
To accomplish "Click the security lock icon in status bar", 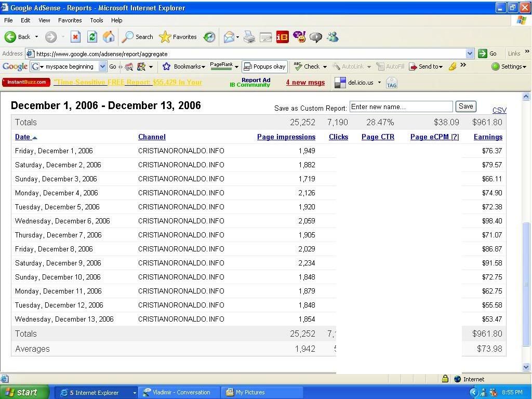I will 445,379.
